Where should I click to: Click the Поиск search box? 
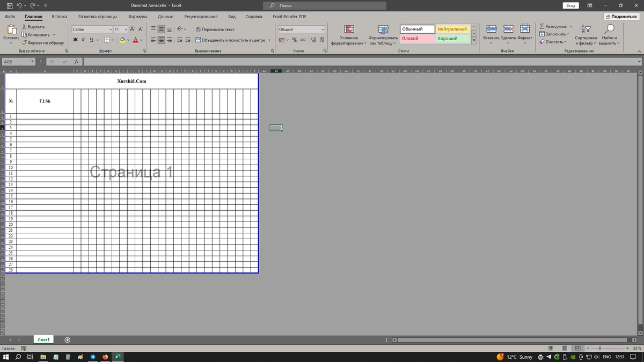325,5
